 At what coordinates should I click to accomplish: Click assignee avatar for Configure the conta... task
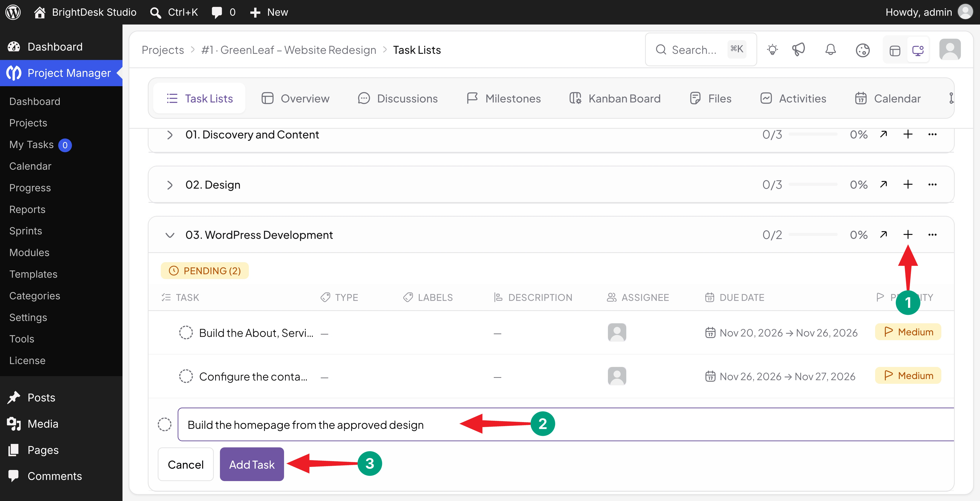pos(617,376)
